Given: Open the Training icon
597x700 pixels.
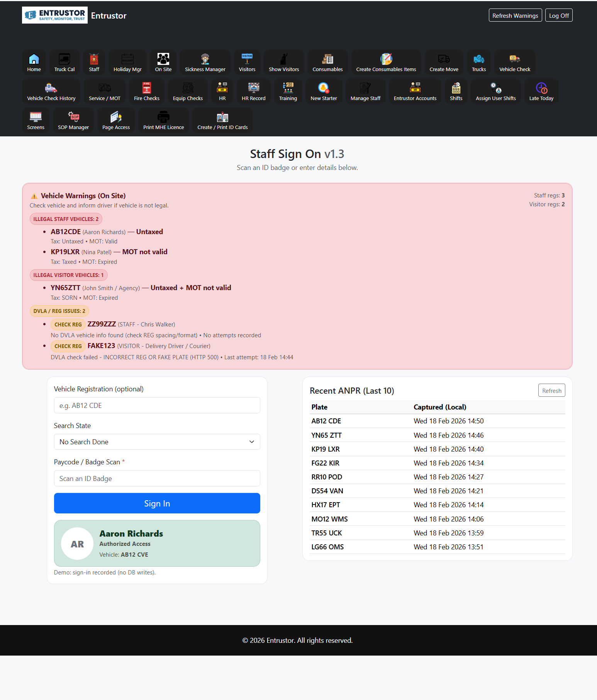Looking at the screenshot, I should (x=288, y=91).
